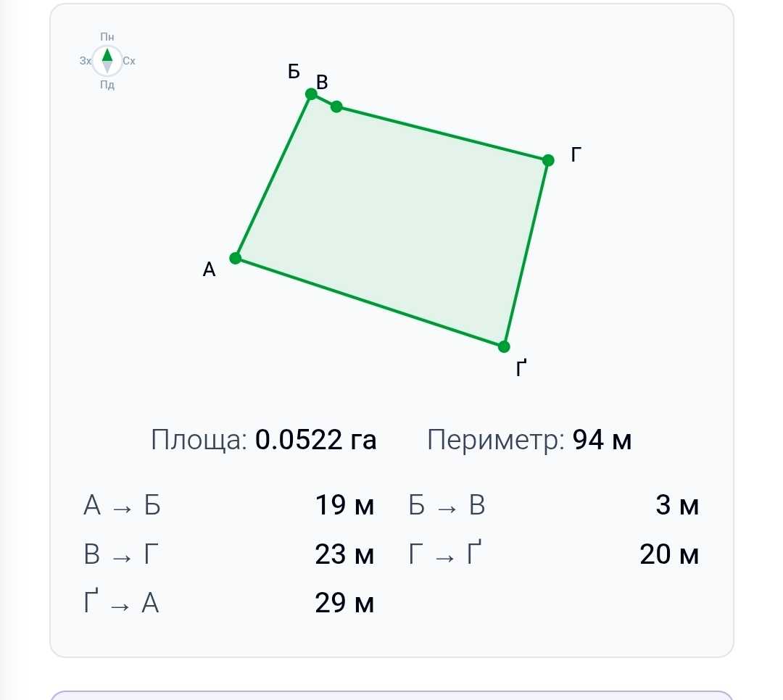Select the А → Б side length row
The width and height of the screenshot is (783, 700).
(228, 505)
